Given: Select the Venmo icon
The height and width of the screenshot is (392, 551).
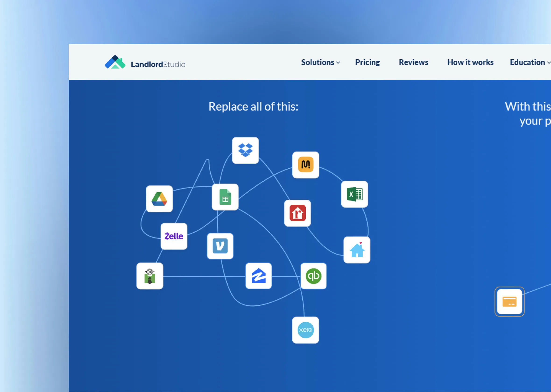Looking at the screenshot, I should [220, 246].
